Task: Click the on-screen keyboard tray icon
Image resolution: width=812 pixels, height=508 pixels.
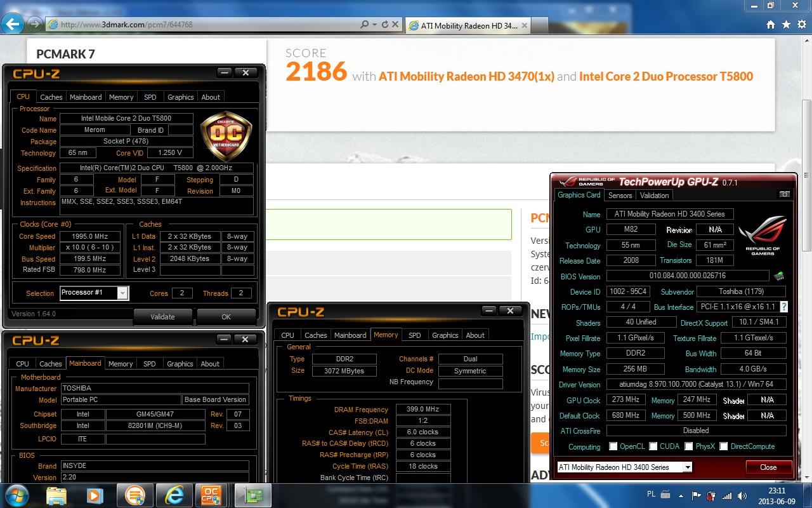Action: [x=666, y=495]
